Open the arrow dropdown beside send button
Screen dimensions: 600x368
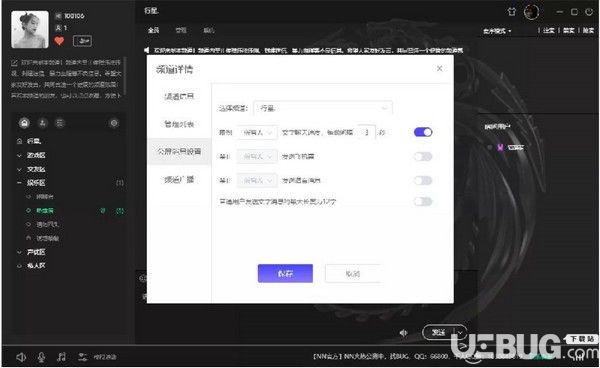[x=460, y=333]
